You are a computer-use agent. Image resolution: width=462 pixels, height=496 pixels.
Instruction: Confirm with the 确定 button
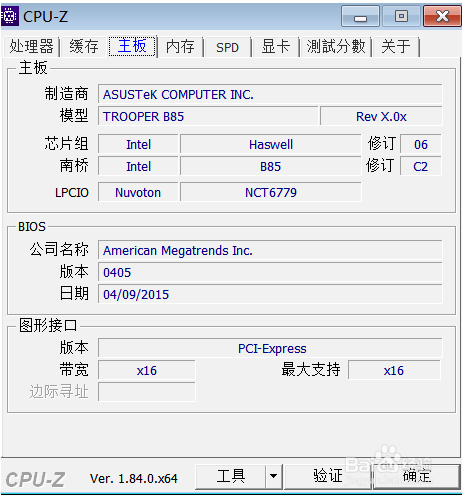click(417, 476)
